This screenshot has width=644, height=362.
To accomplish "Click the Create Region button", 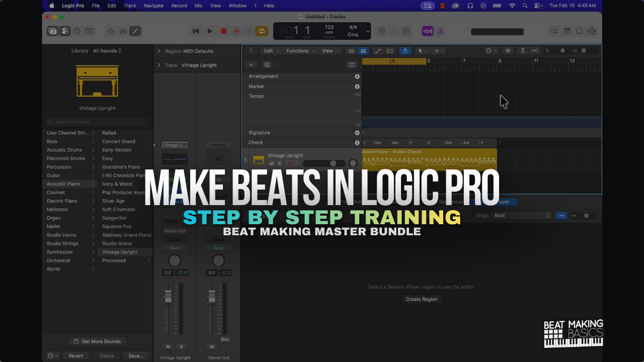I will point(422,299).
